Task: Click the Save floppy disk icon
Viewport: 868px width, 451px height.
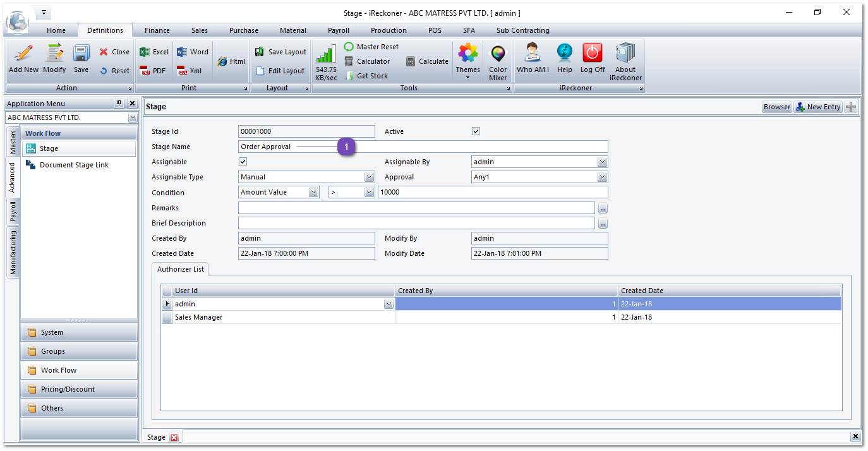Action: point(81,54)
